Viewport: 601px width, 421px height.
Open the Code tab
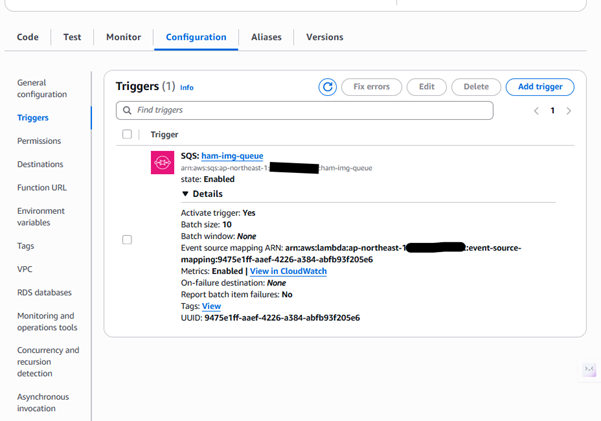[x=28, y=37]
